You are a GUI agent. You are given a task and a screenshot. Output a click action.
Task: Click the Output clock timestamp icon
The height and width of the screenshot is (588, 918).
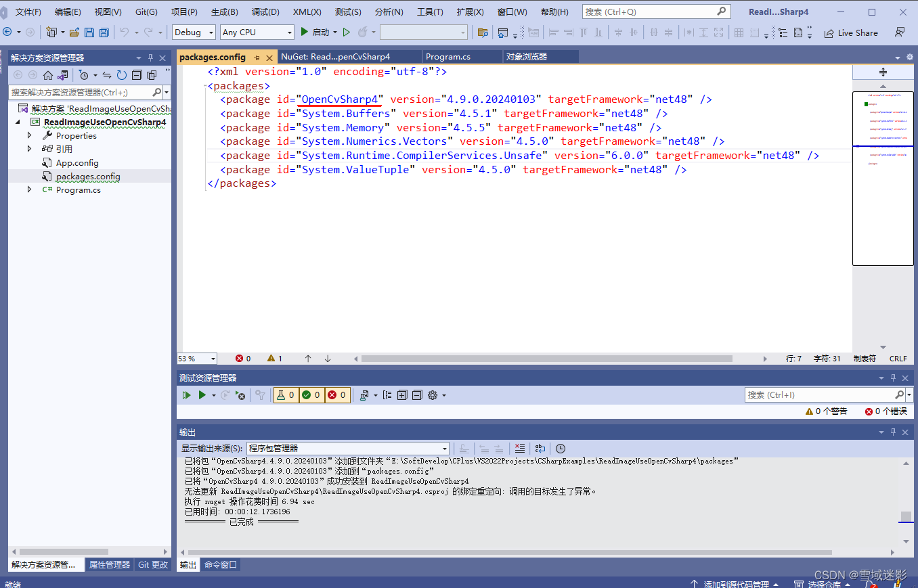pos(561,448)
